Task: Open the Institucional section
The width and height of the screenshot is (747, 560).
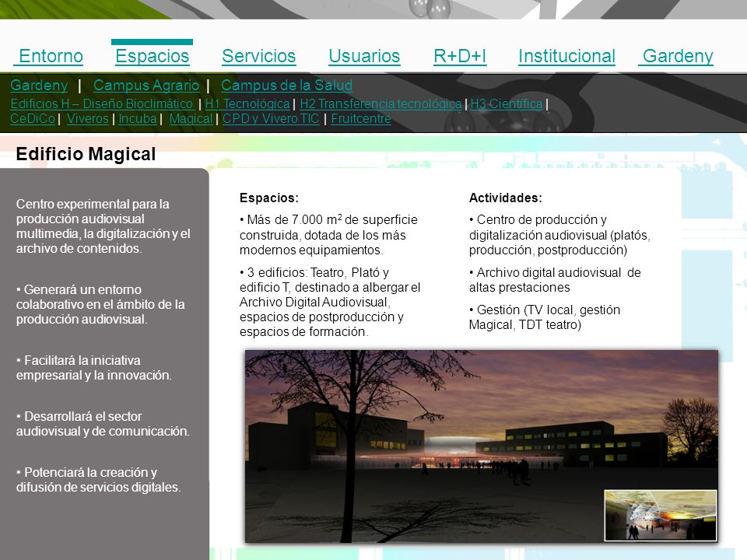Action: [567, 56]
